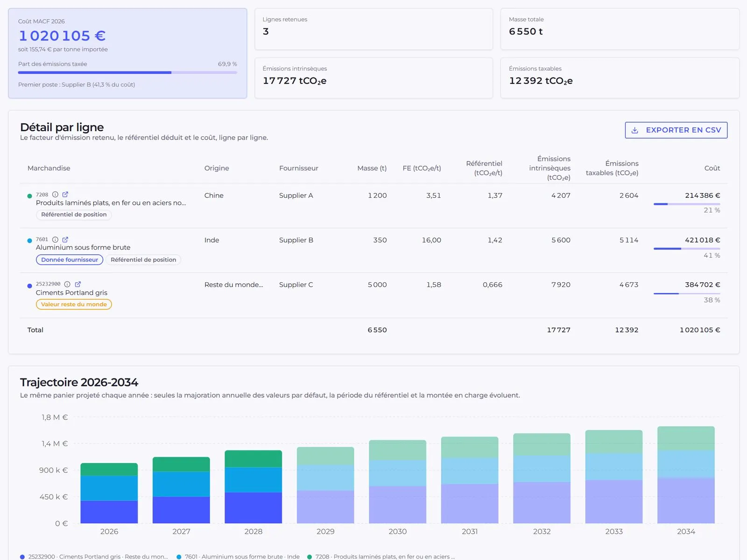Click the 214 386 € cost value
Viewport: 747px width, 560px height.
pos(702,196)
